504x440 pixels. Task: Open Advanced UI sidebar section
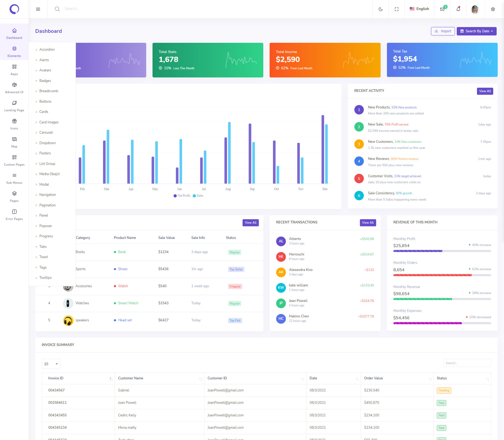(14, 88)
